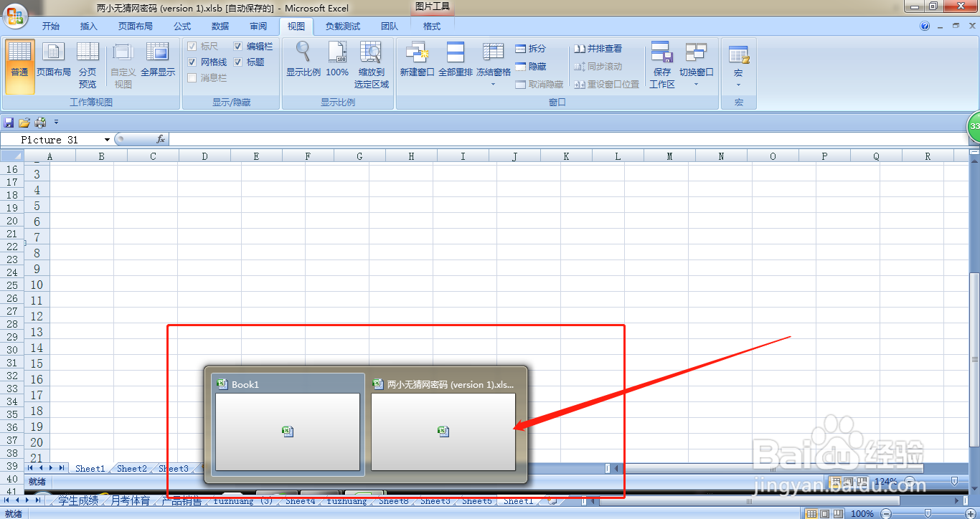Click the 冻结窗格 freeze panes icon

click(x=494, y=52)
